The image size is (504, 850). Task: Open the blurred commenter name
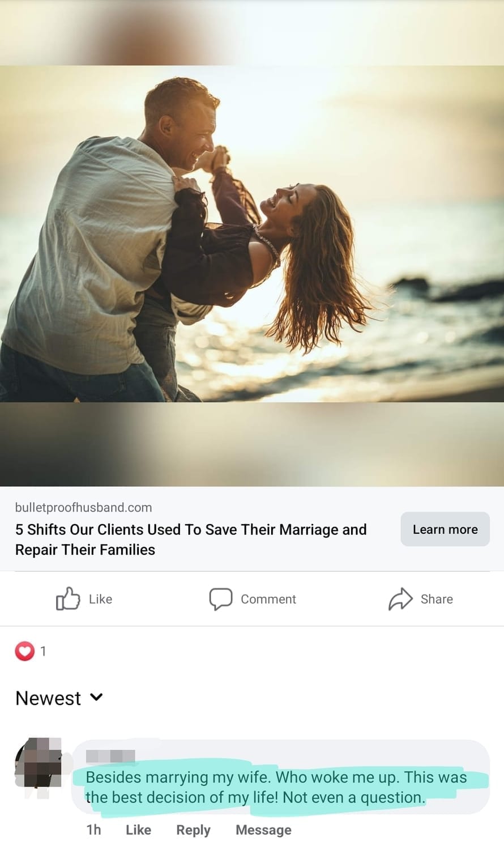[x=110, y=755]
